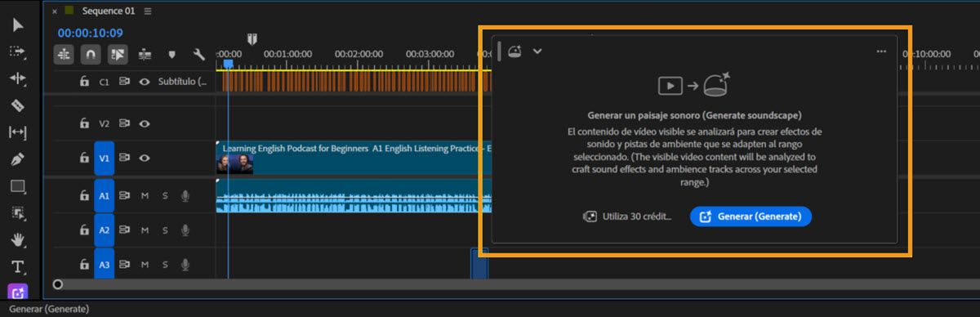The width and height of the screenshot is (980, 317).
Task: Toggle insert sequences as nests button
Action: pos(65,55)
